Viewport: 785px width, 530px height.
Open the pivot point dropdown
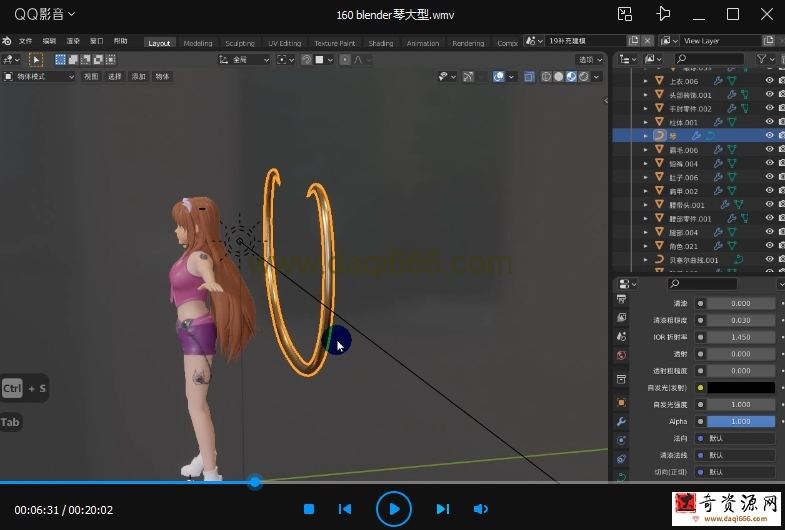click(285, 60)
